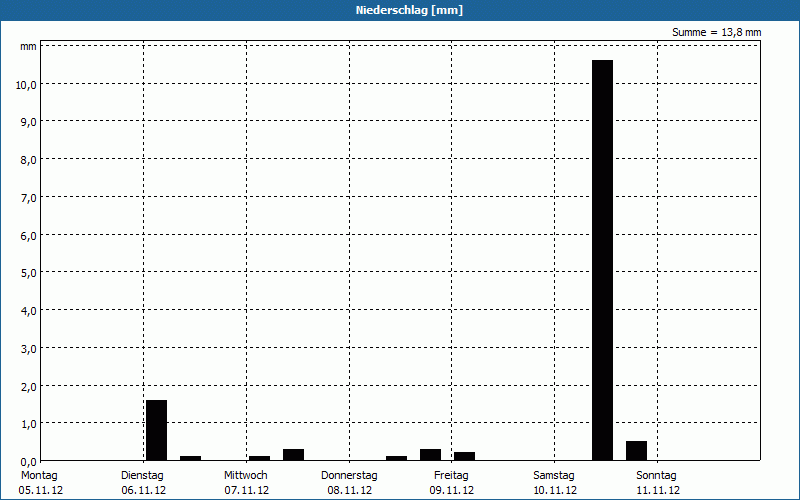
Task: Click the 0,0 y-axis value
Action: pos(28,462)
